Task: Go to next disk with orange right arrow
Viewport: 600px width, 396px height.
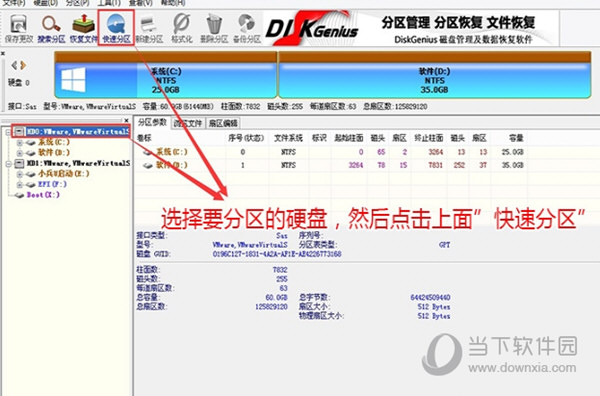Action: coord(23,65)
